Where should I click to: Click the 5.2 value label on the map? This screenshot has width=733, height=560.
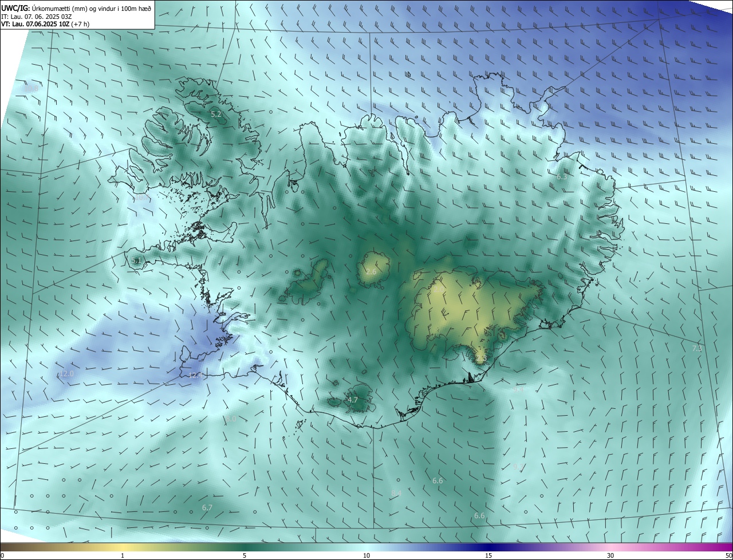pos(216,115)
